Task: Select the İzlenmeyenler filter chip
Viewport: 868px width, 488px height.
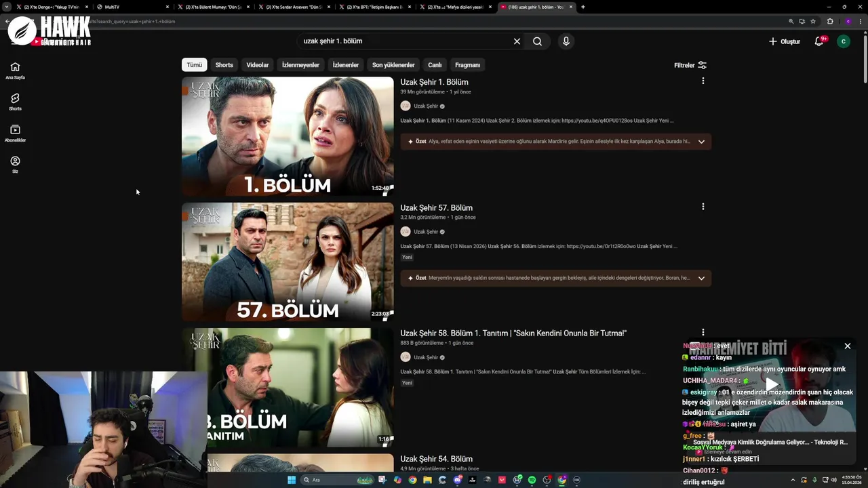Action: tap(300, 65)
